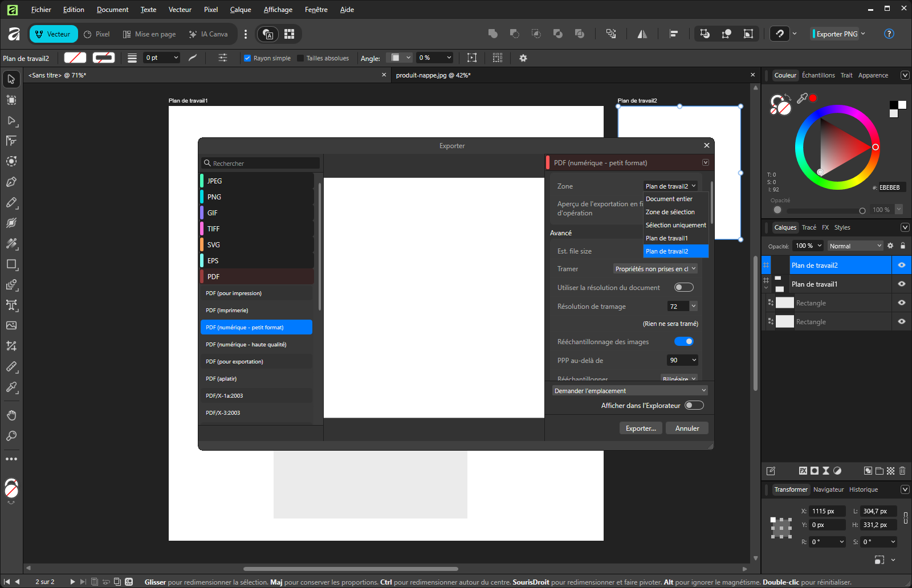Select the Crop tool
This screenshot has width=912, height=588.
point(11,346)
